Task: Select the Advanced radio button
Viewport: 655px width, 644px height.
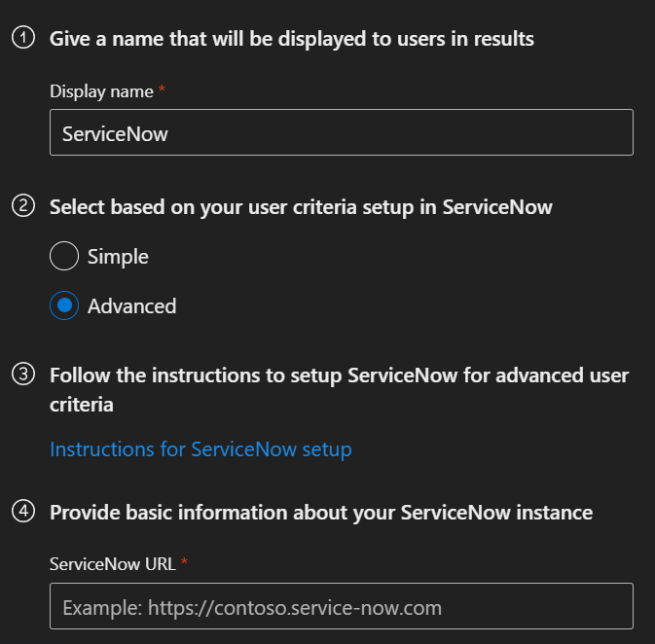Action: [x=64, y=305]
